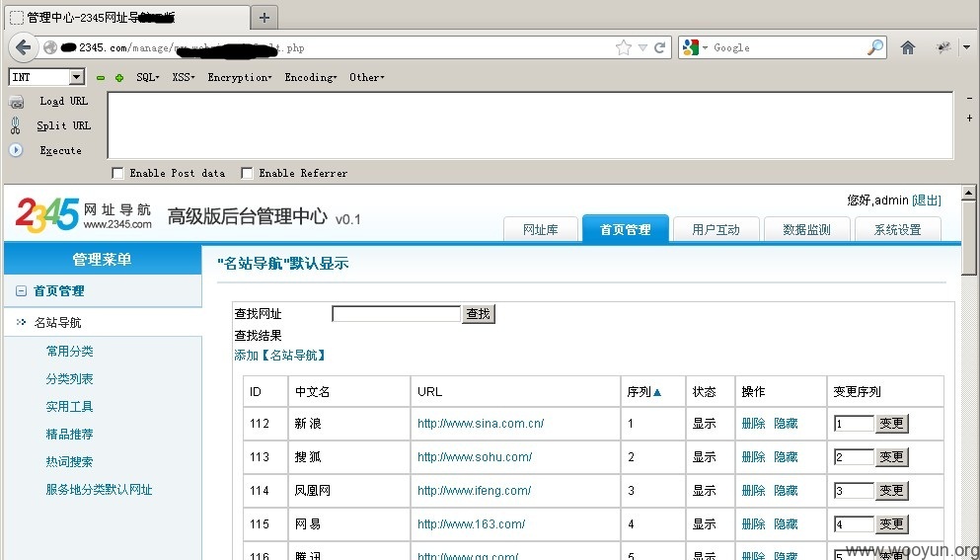Click 删除 for the 凤凰网 row
Viewport: 980px width, 560px height.
[753, 491]
